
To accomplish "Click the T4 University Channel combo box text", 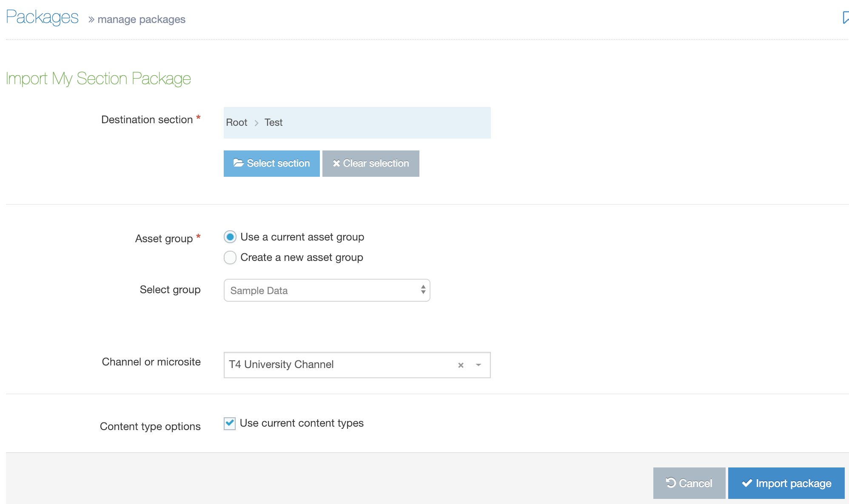I will [x=281, y=365].
